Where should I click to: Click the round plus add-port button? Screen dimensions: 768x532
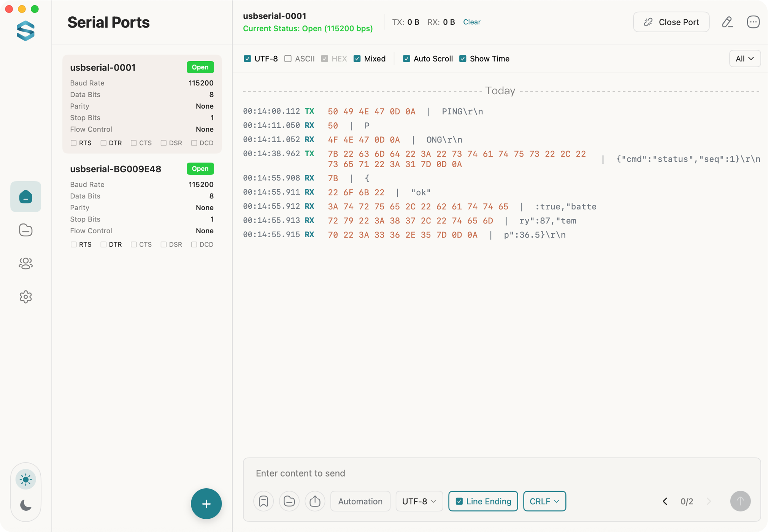point(206,503)
